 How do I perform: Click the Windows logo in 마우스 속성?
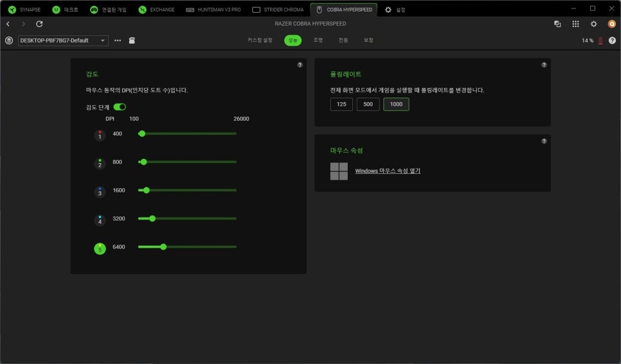point(339,171)
